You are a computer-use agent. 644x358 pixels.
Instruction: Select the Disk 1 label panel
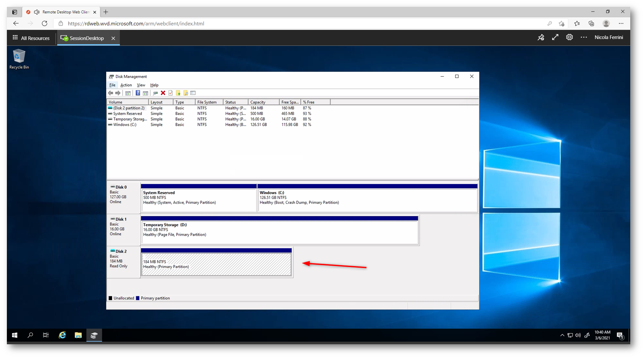(124, 230)
